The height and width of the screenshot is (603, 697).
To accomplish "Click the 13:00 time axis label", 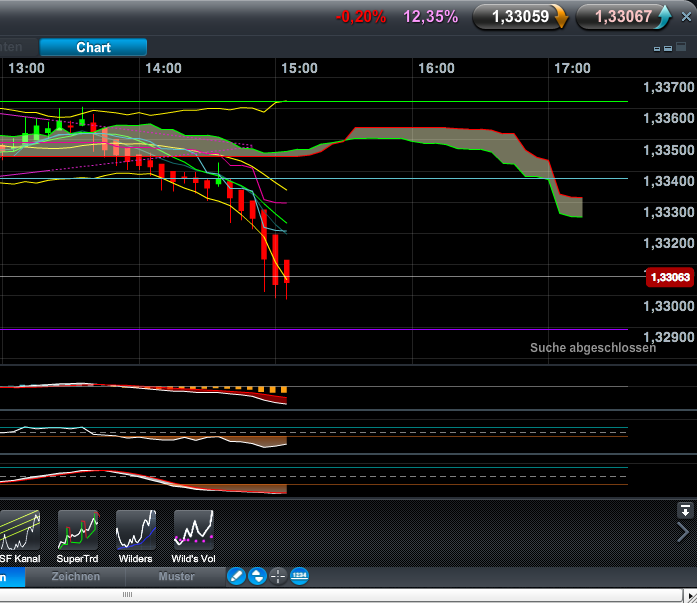I will coord(26,68).
